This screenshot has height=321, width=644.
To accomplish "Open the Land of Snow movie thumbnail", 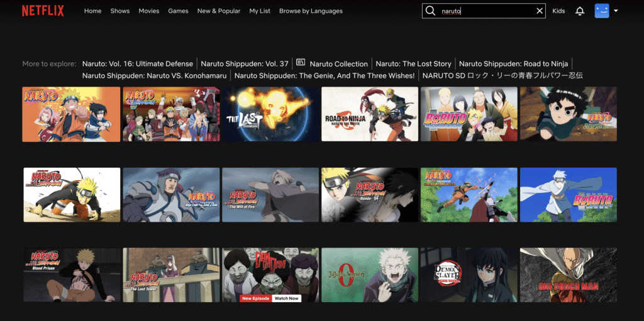I will (x=171, y=195).
